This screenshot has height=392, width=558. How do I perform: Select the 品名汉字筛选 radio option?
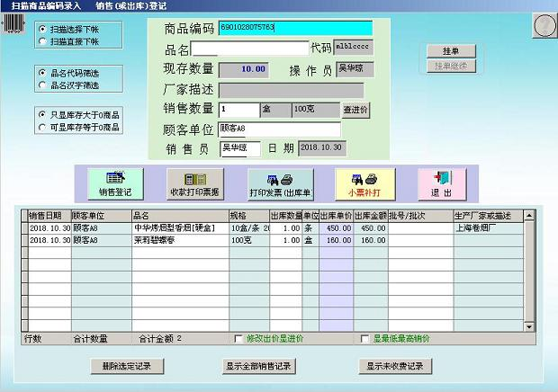[x=42, y=85]
